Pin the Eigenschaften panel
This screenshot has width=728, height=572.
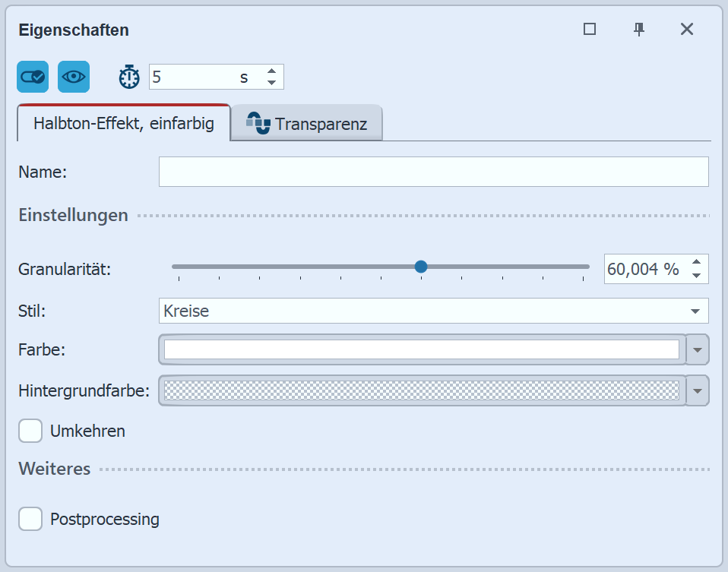coord(639,29)
